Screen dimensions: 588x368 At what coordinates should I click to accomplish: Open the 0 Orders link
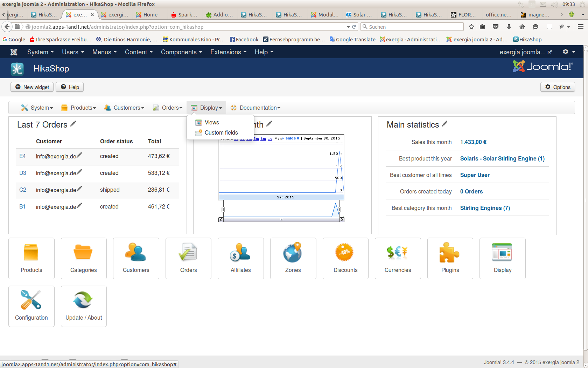[471, 191]
